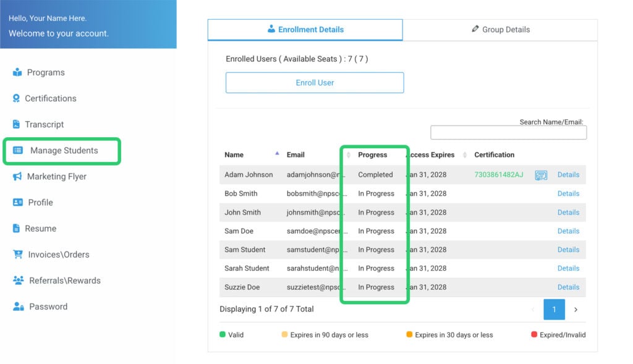The width and height of the screenshot is (633, 364).
Task: Go to next page arrow
Action: click(x=576, y=310)
